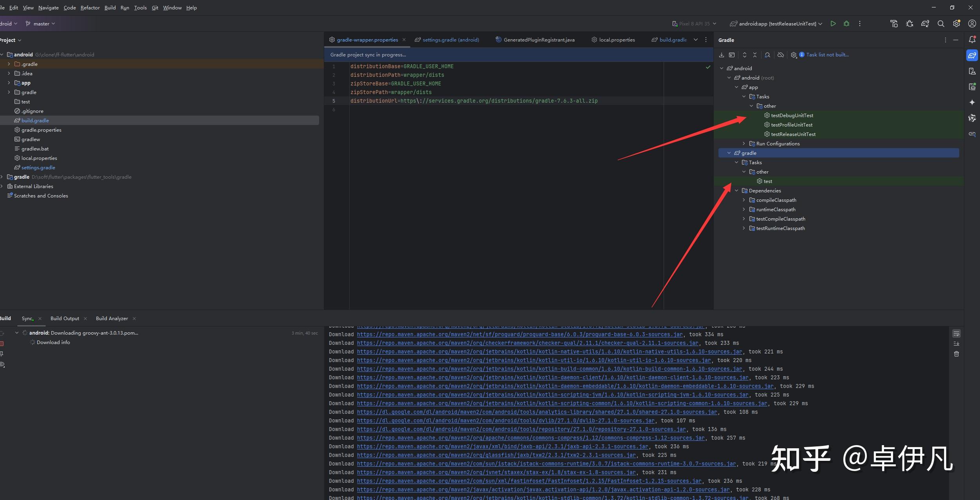The height and width of the screenshot is (500, 980).
Task: Open the account profile icon
Action: pyautogui.click(x=971, y=24)
